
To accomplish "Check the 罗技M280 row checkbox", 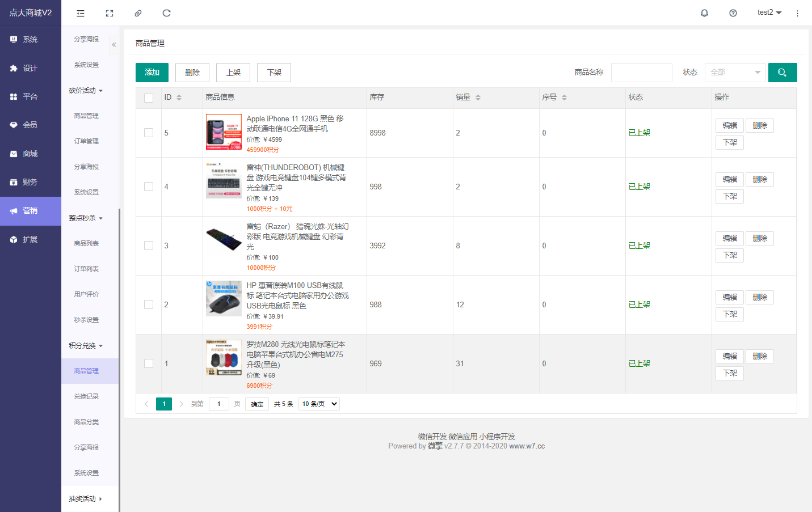I will tap(149, 363).
